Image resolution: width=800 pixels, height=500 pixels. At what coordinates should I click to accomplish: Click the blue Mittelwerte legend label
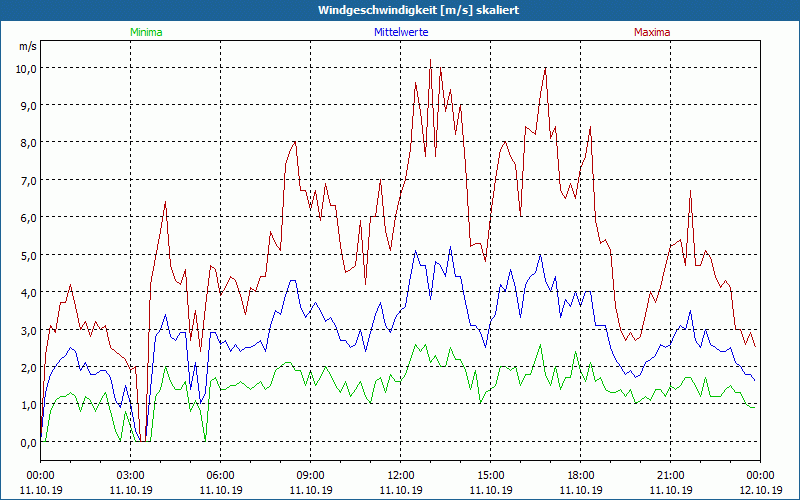pyautogui.click(x=401, y=32)
